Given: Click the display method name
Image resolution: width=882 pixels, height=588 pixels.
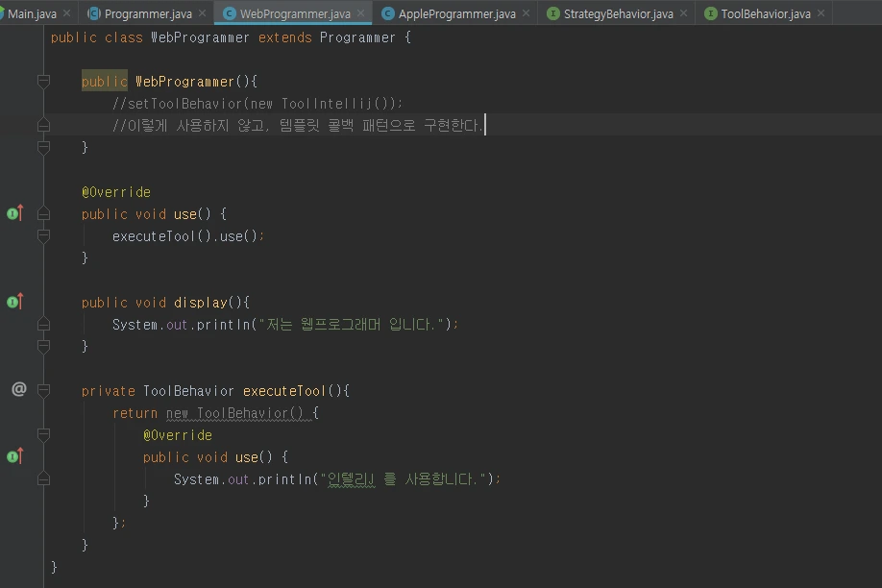Looking at the screenshot, I should point(200,303).
